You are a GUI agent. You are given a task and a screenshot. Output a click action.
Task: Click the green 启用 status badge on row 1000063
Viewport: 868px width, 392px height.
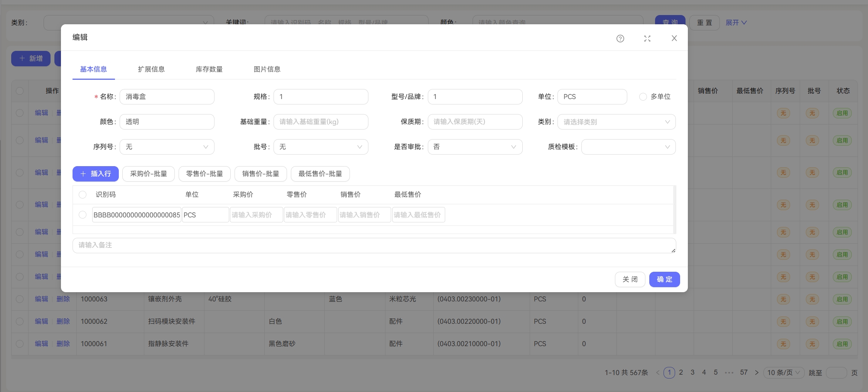pos(843,299)
